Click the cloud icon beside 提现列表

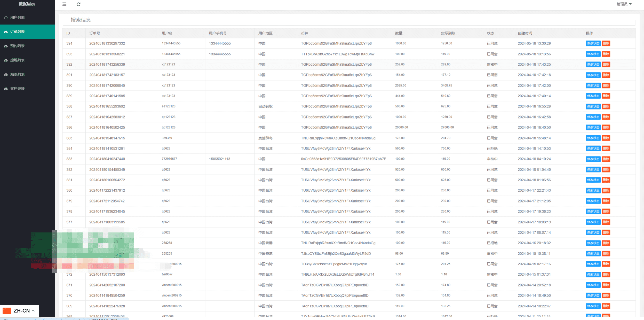tap(6, 60)
